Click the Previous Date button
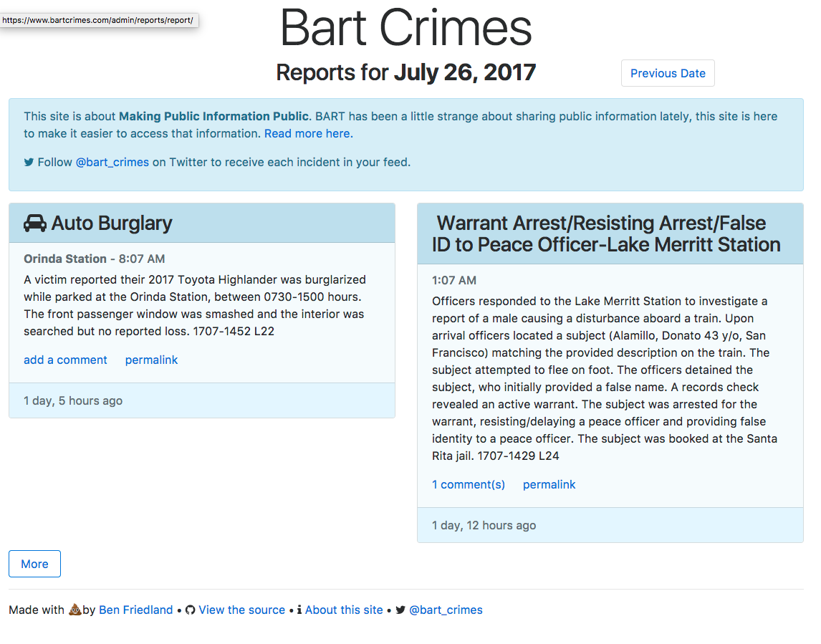821x644 pixels. click(668, 73)
